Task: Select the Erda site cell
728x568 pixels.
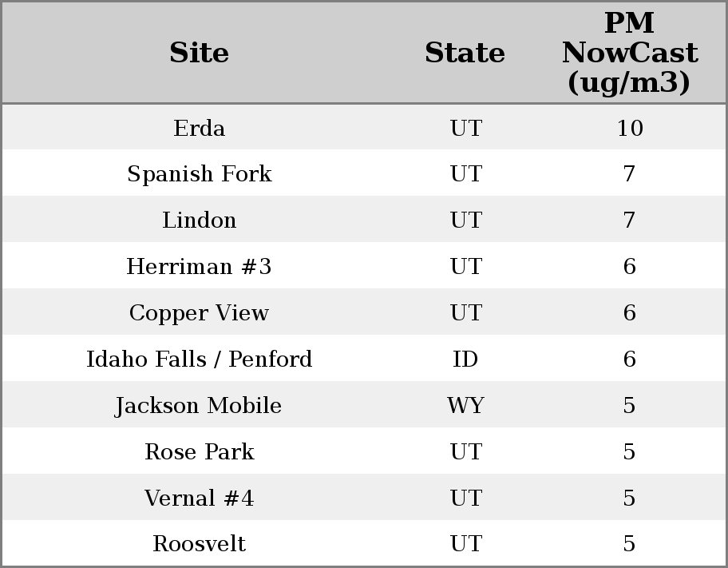Action: point(199,128)
